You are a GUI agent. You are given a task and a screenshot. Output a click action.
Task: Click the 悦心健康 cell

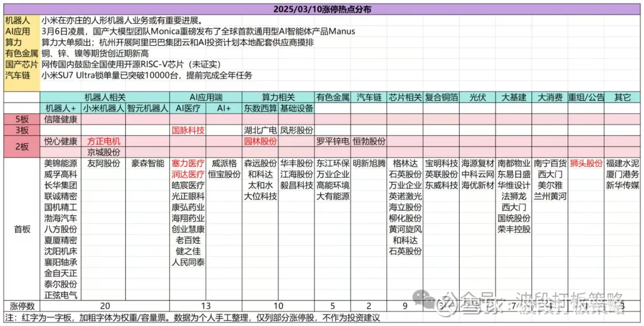click(61, 142)
